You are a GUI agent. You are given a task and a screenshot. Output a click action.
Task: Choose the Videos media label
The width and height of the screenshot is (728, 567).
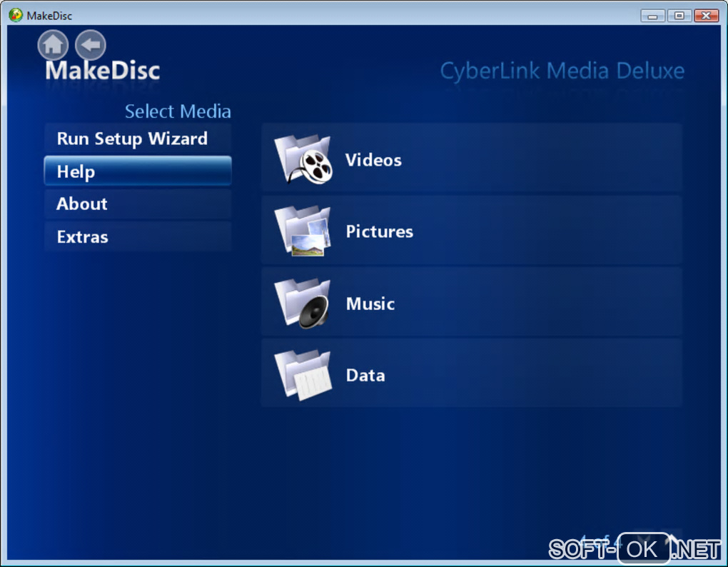373,160
